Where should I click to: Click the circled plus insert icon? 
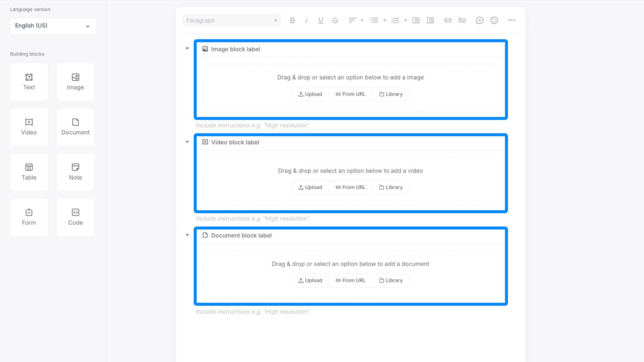[479, 20]
